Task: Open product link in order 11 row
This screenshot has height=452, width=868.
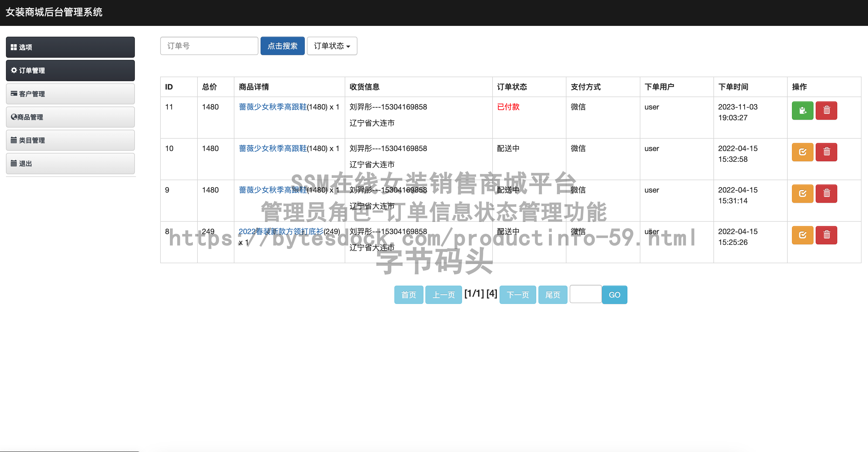Action: (x=272, y=107)
